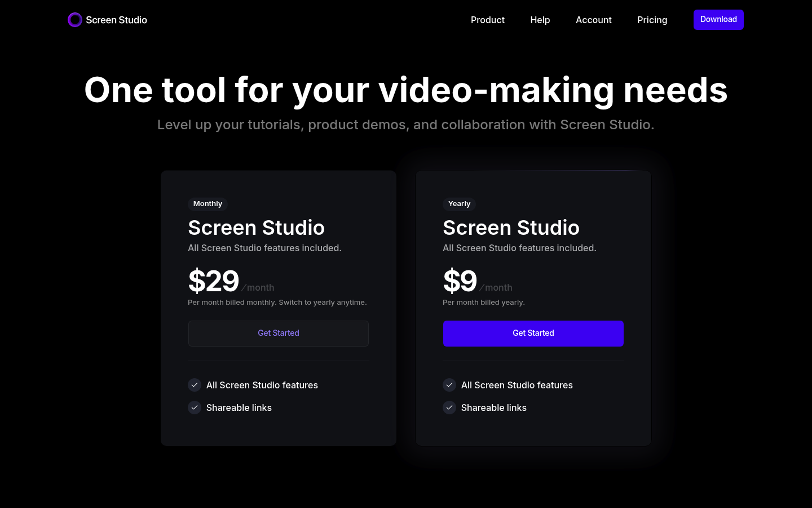812x508 pixels.
Task: Click 'Per month billed monthly. Switch to yearly anytime.'
Action: (277, 303)
